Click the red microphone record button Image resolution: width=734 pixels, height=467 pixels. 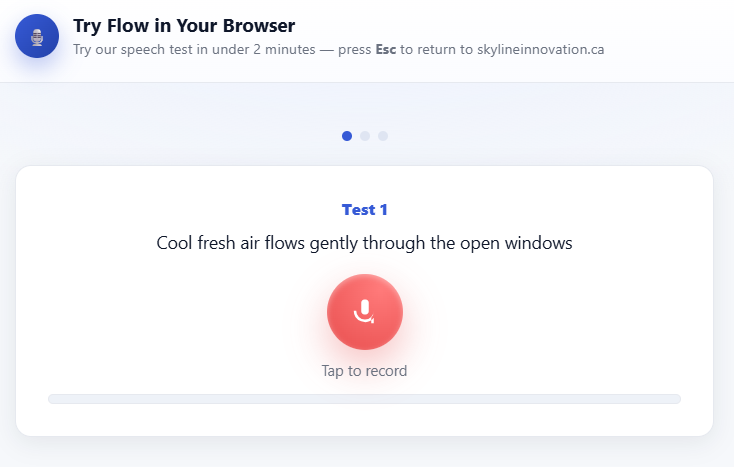pos(365,312)
